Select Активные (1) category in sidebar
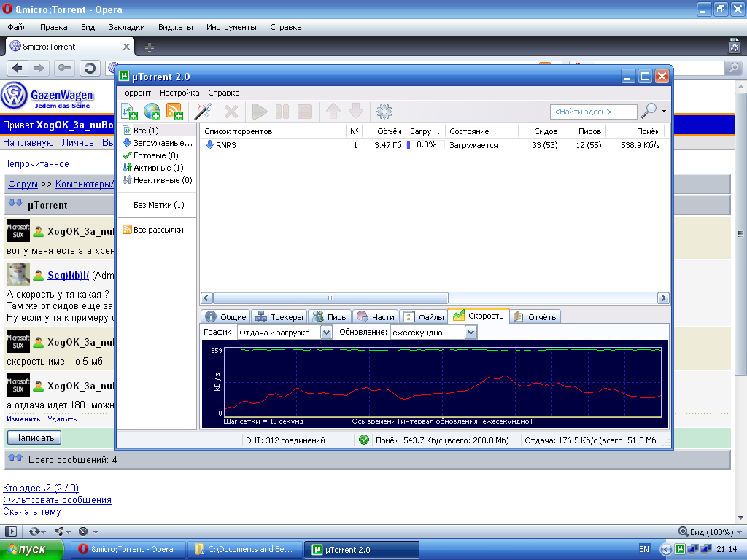This screenshot has height=560, width=747. 158,168
